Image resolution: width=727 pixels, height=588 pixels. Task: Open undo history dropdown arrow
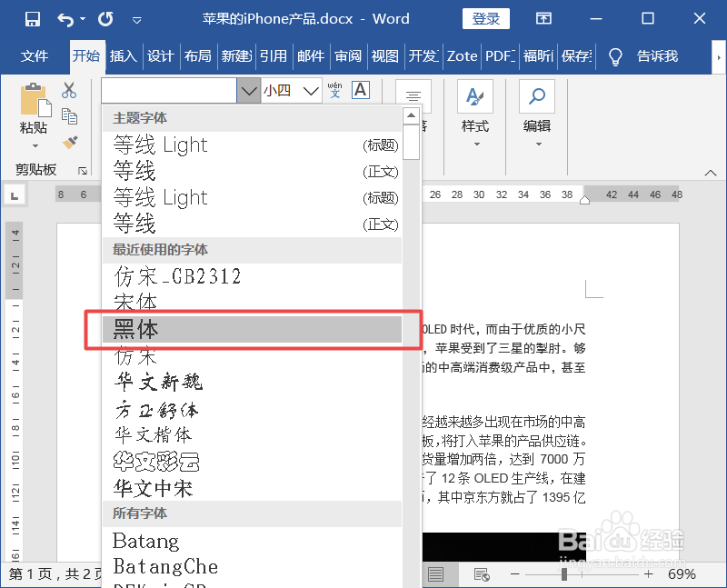83,19
